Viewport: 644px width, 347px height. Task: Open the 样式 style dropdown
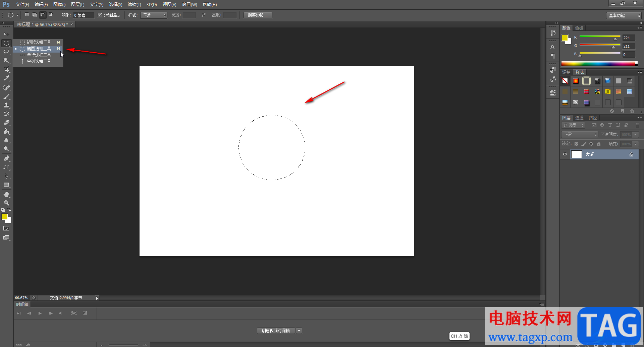tap(154, 15)
